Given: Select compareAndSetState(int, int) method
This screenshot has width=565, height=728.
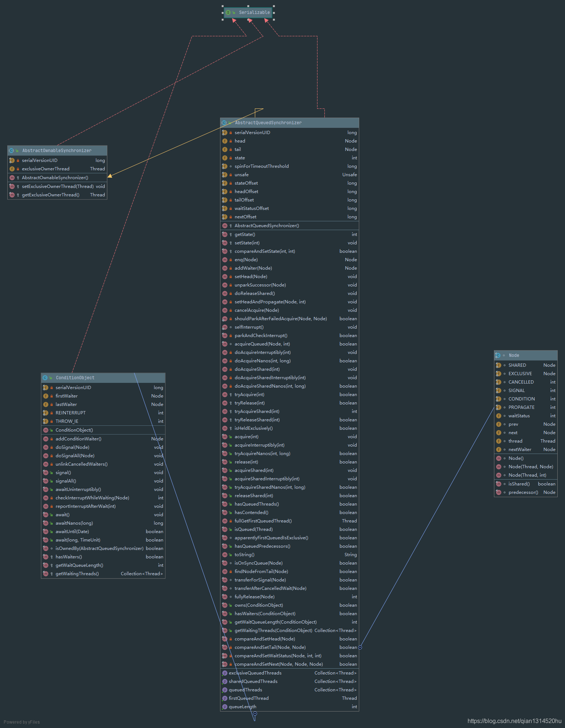Looking at the screenshot, I should click(289, 251).
